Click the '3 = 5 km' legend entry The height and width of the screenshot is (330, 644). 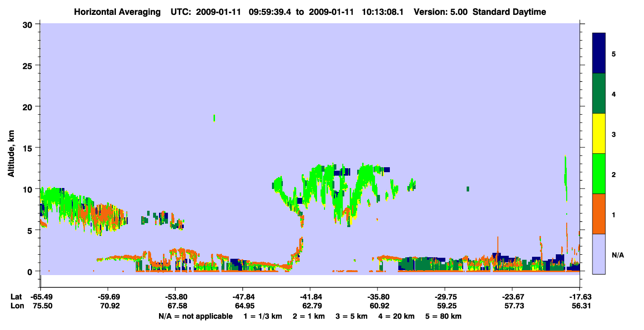pos(352,316)
